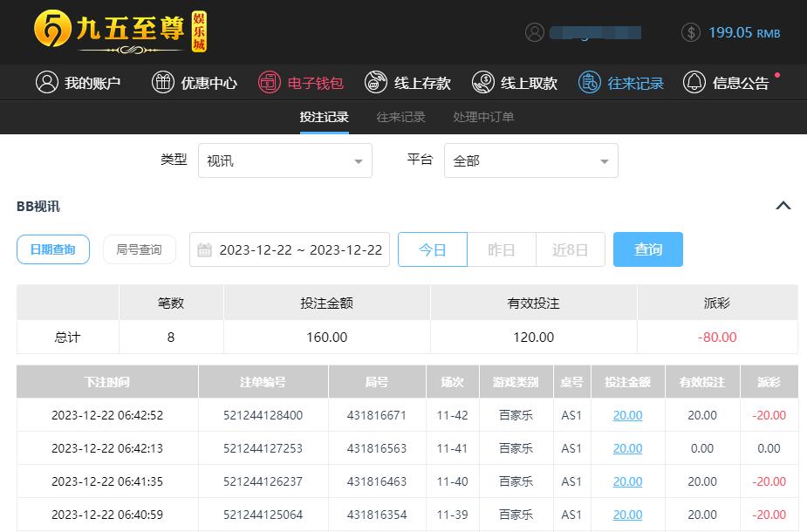807x532 pixels.
Task: Open 信息公告 bell icon
Action: click(x=694, y=83)
